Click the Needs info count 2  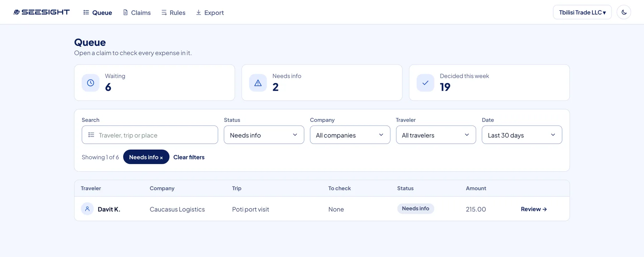coord(275,87)
